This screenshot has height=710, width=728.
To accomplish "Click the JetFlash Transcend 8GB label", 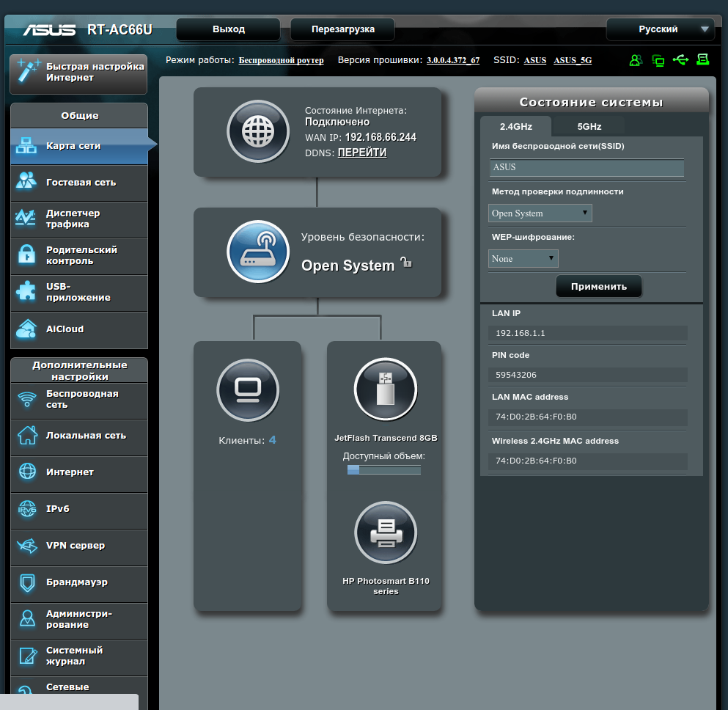I will click(x=386, y=438).
